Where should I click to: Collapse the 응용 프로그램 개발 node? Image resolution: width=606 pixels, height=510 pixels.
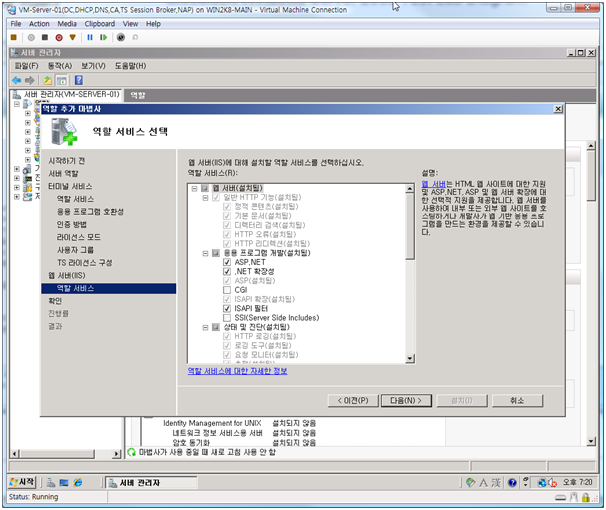click(206, 253)
